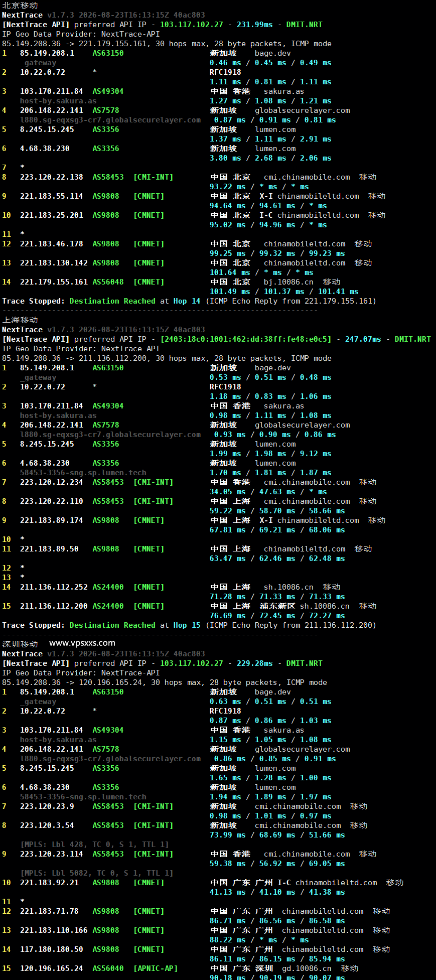Image resolution: width=436 pixels, height=980 pixels.
Task: Click hop IP 223.120.22.138
Action: [x=52, y=177]
